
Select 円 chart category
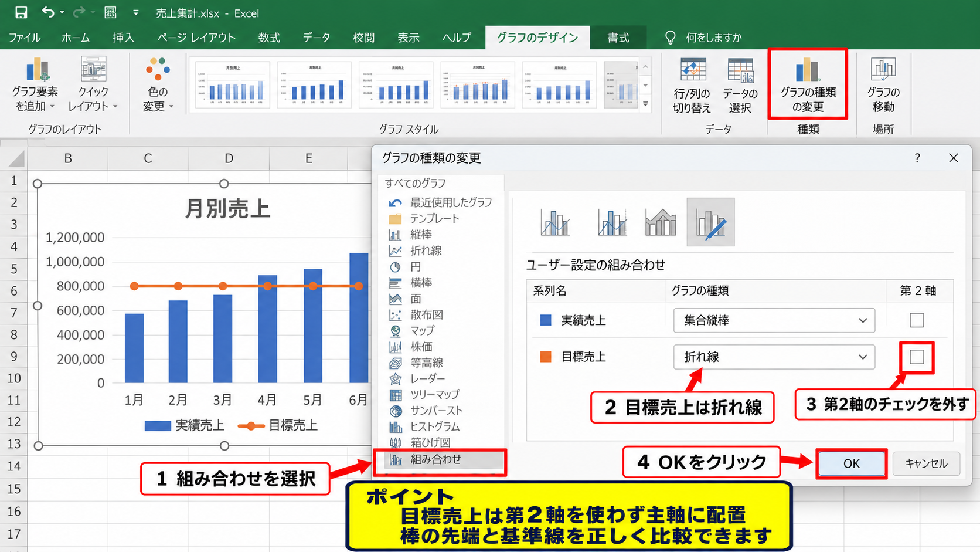(x=404, y=267)
